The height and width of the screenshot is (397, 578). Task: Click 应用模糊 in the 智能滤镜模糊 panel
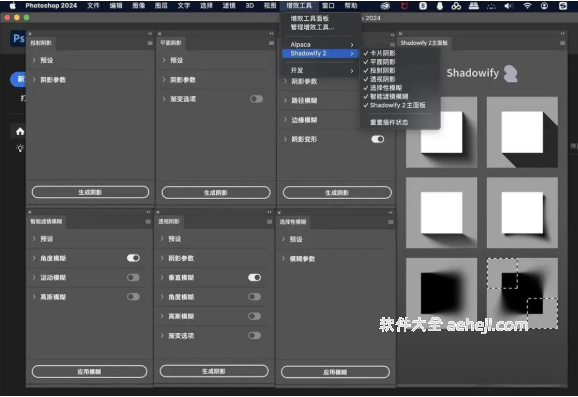click(89, 372)
